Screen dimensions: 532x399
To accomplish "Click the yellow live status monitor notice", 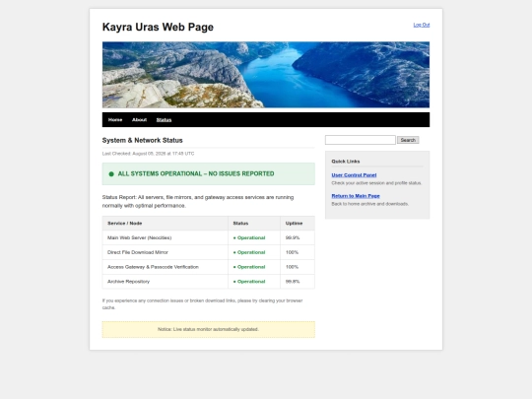I will click(208, 329).
